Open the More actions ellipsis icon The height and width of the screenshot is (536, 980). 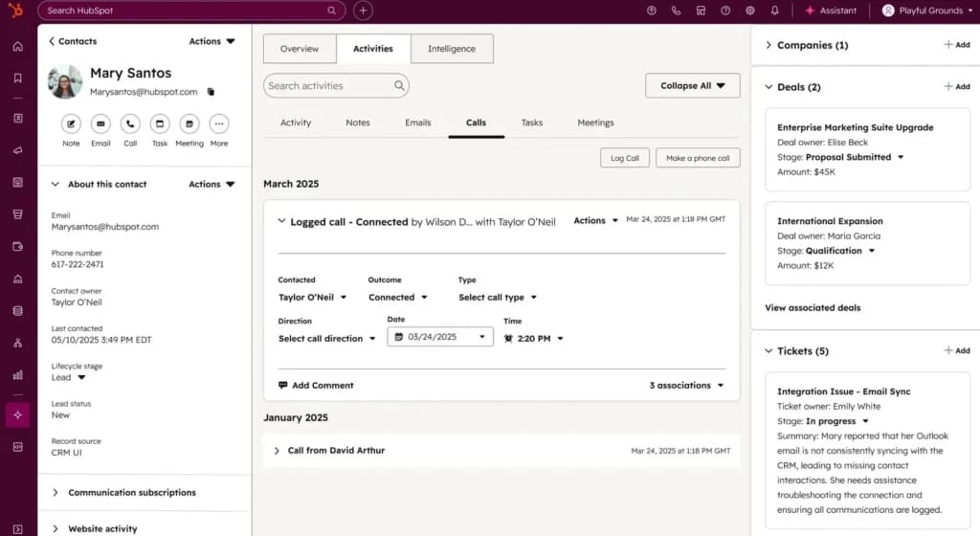pyautogui.click(x=219, y=123)
